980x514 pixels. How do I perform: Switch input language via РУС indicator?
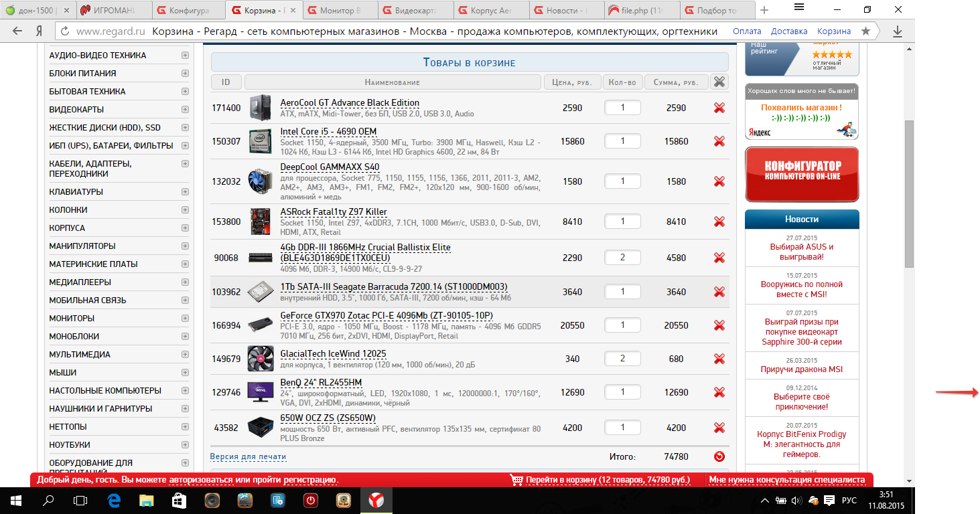[849, 501]
